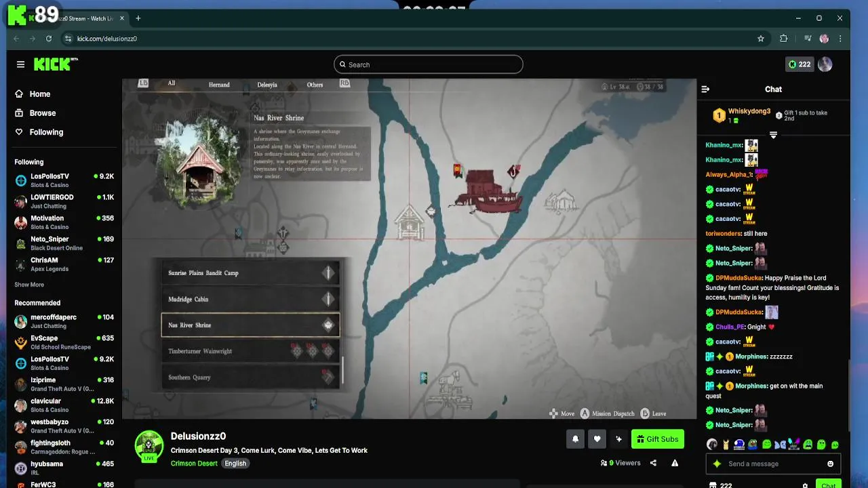Pick the blue astronaut emote

(x=739, y=445)
